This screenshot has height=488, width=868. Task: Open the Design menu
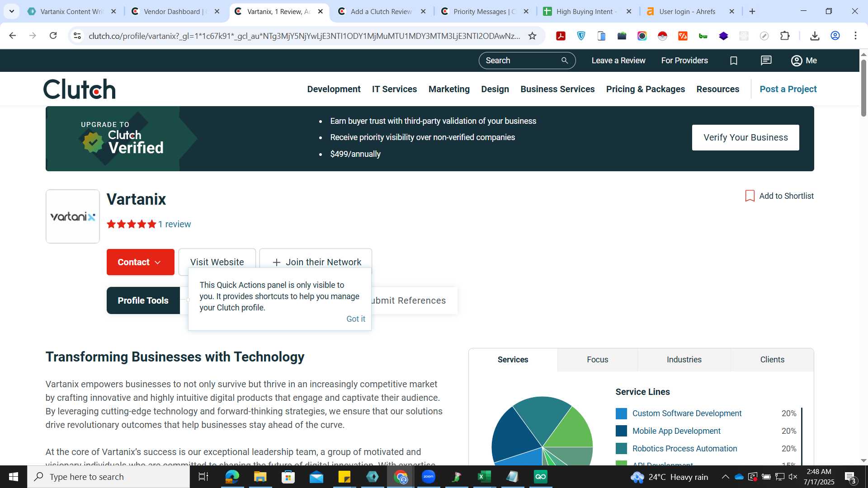495,89
